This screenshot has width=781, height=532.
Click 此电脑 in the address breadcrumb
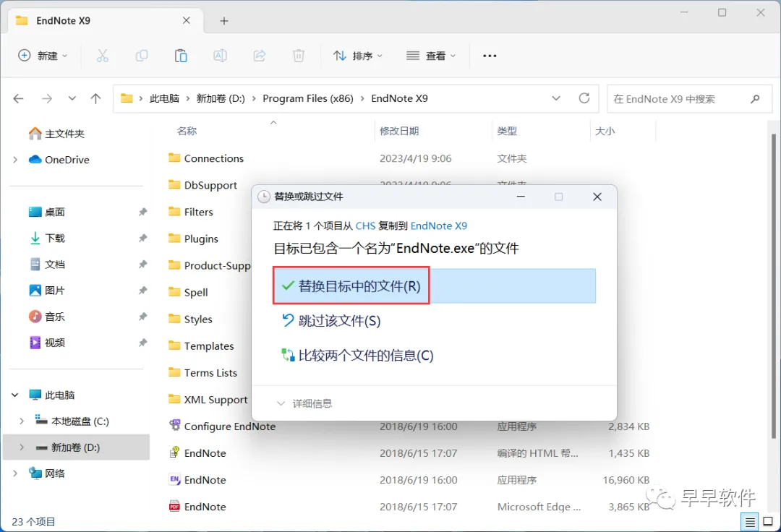[164, 98]
